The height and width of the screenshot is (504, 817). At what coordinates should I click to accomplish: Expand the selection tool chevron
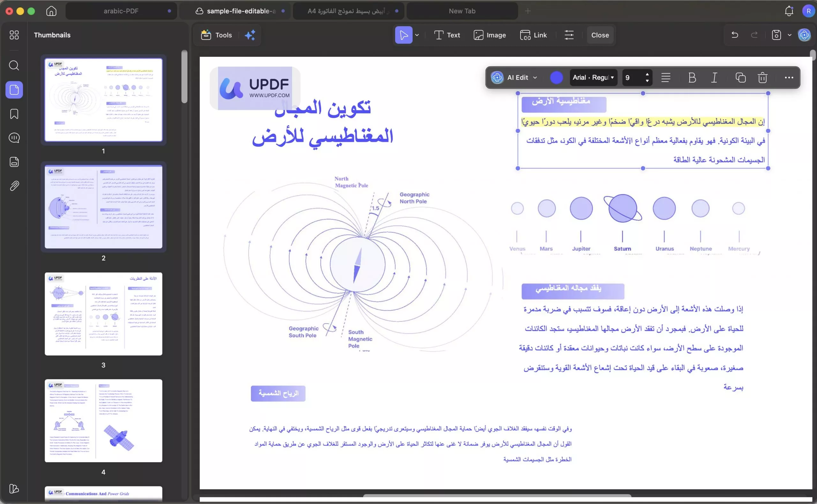[x=417, y=35]
